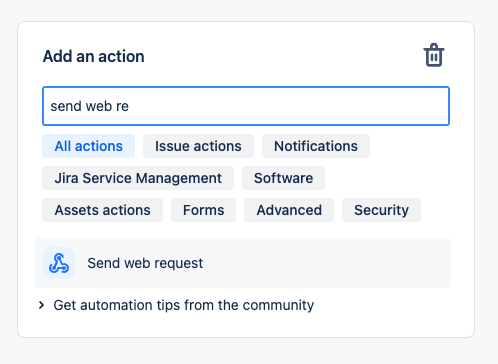Filter actions by Advanced
Viewport: 498px width, 364px height.
[x=289, y=210]
